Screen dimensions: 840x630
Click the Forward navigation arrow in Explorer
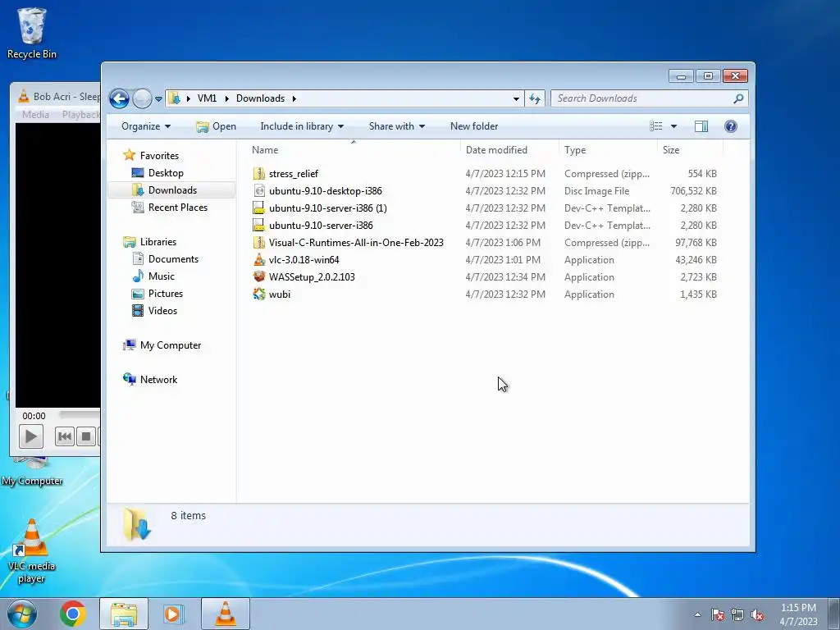coord(142,98)
